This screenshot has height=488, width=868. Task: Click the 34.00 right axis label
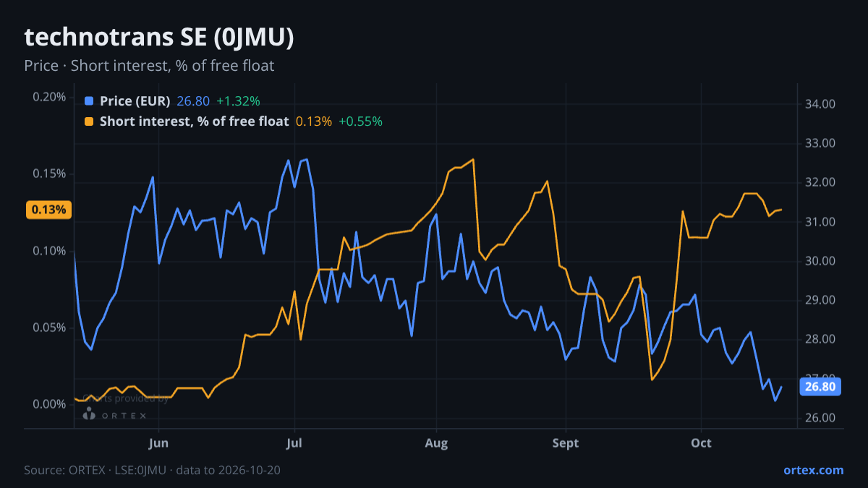820,104
